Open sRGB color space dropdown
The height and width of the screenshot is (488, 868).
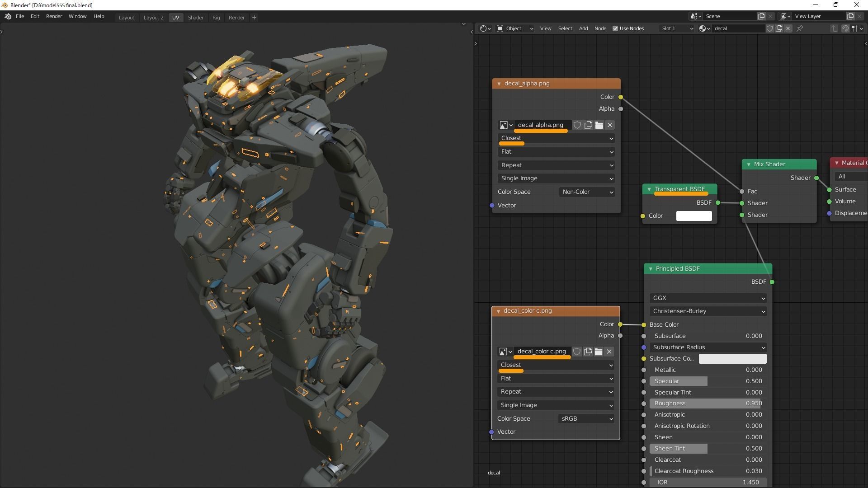coord(586,419)
